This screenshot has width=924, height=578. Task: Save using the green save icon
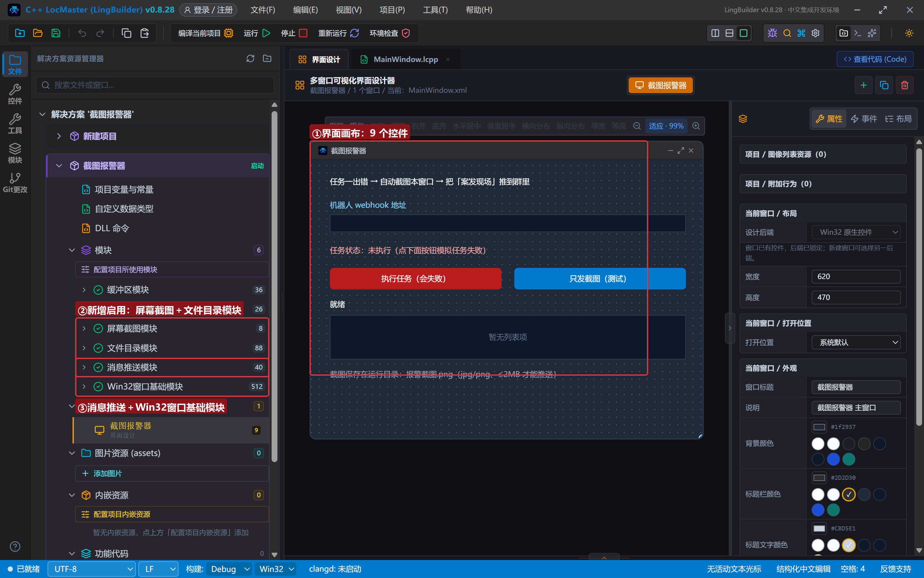pos(56,33)
